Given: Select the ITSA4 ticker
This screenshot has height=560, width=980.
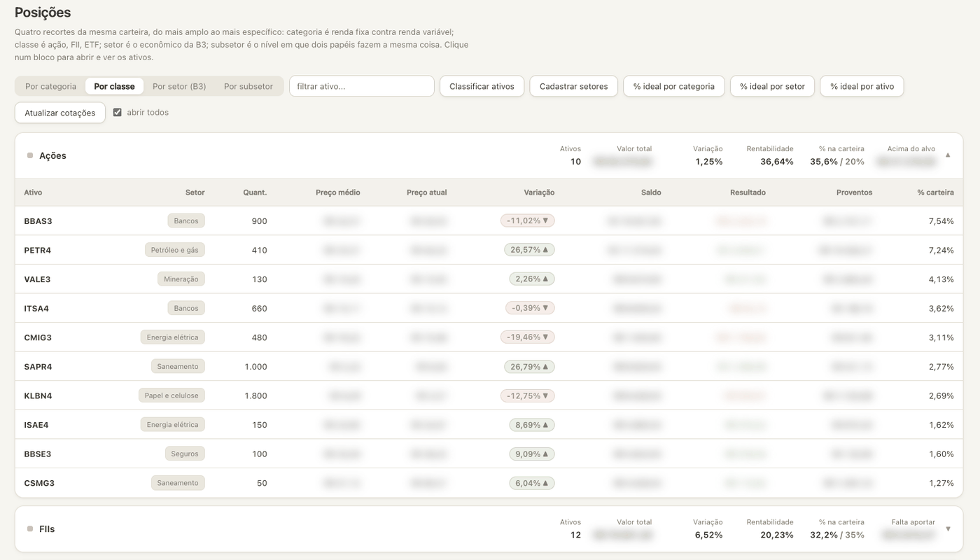Looking at the screenshot, I should point(36,309).
